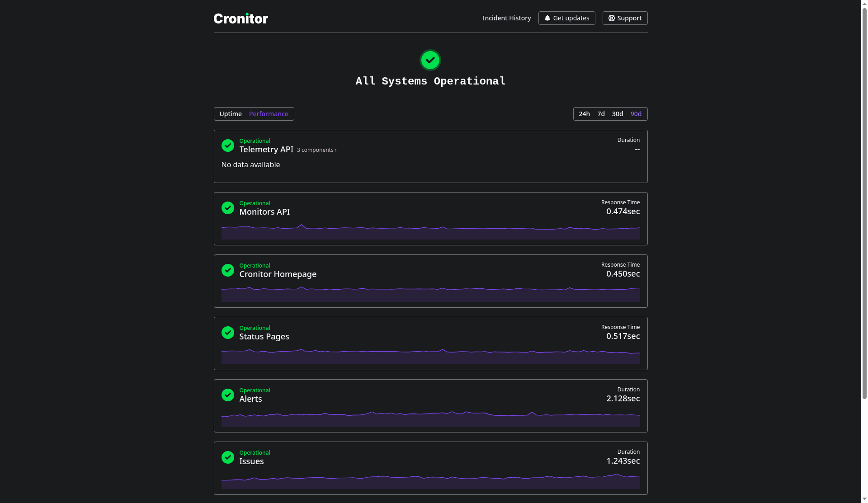Viewport: 868px width, 503px height.
Task: Select the Performance view
Action: [269, 114]
